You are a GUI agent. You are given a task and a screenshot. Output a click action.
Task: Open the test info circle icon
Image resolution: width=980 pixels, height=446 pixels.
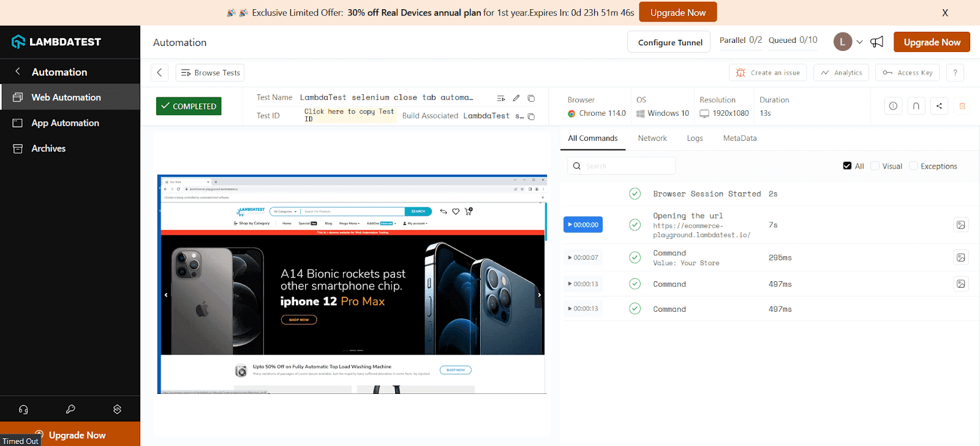(893, 106)
